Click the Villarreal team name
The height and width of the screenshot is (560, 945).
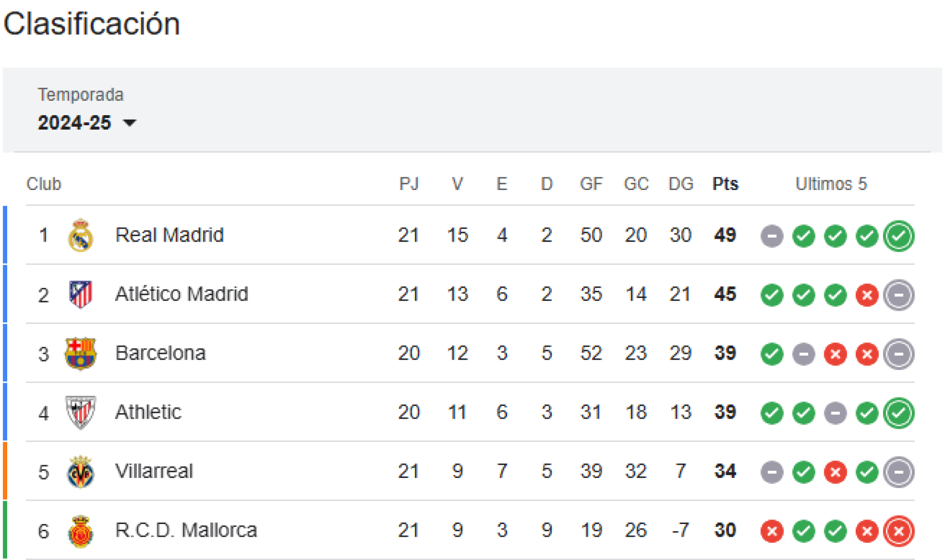153,471
